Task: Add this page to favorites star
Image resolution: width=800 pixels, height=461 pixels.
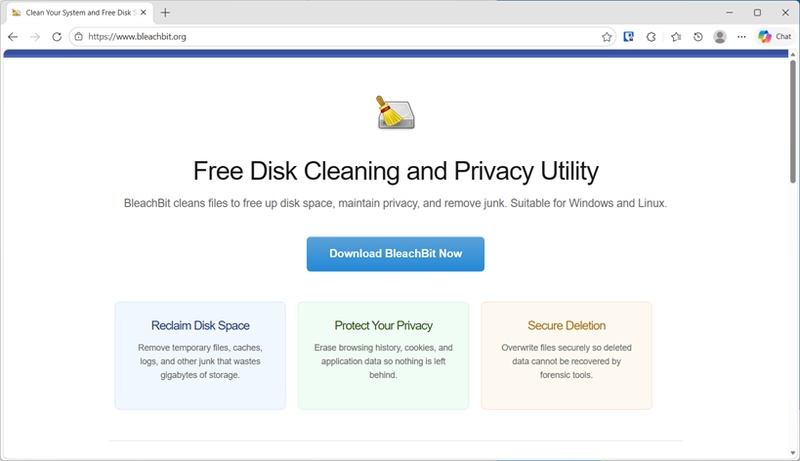Action: 607,37
